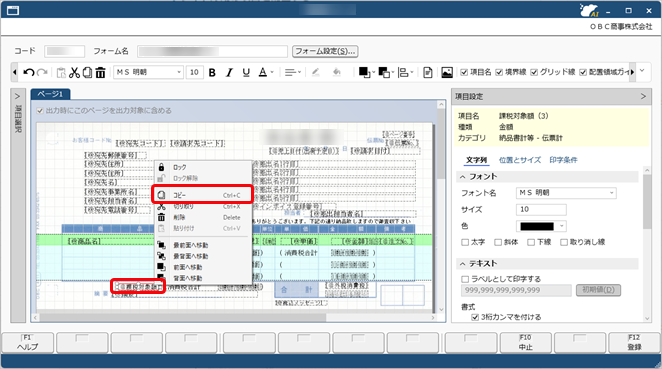Toggle the 項目名 checkbox in toolbar
Screen dimensions: 662x369
coord(464,73)
